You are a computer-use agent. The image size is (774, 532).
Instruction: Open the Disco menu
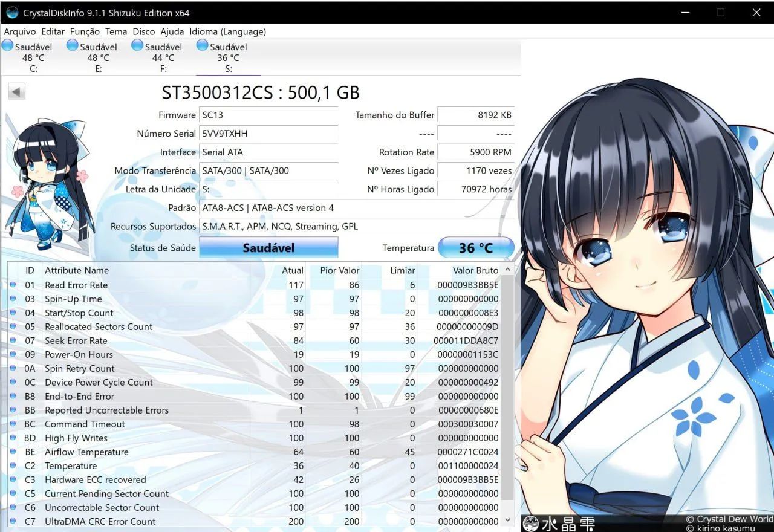point(144,31)
